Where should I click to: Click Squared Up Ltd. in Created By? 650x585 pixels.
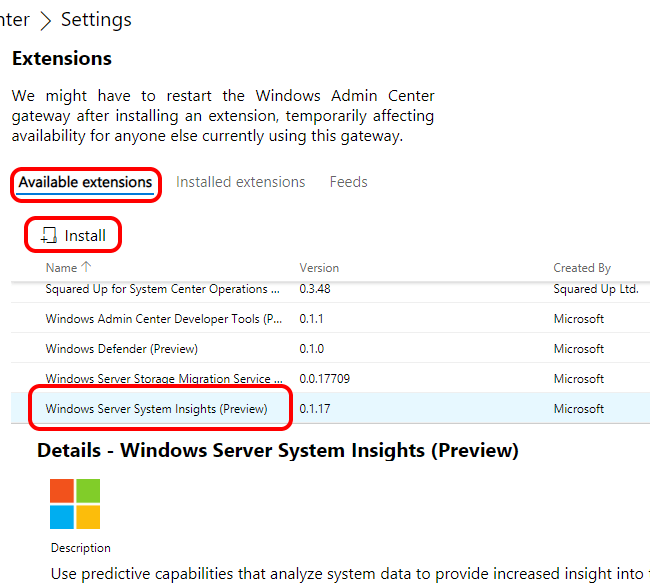596,289
